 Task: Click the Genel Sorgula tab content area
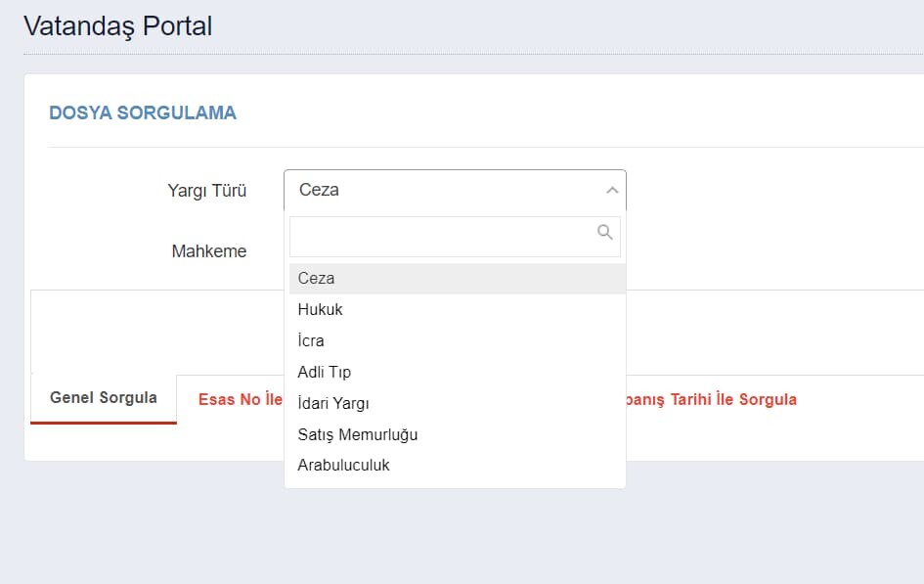156,442
